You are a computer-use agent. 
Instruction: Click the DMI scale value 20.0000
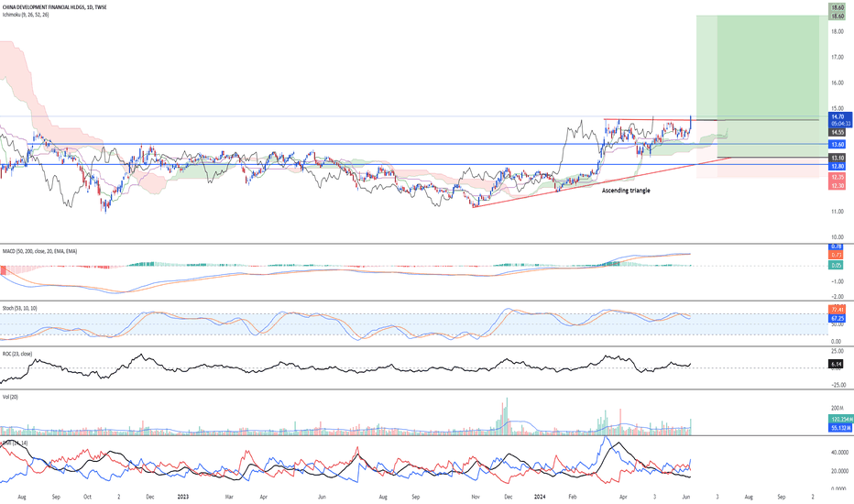coord(841,471)
